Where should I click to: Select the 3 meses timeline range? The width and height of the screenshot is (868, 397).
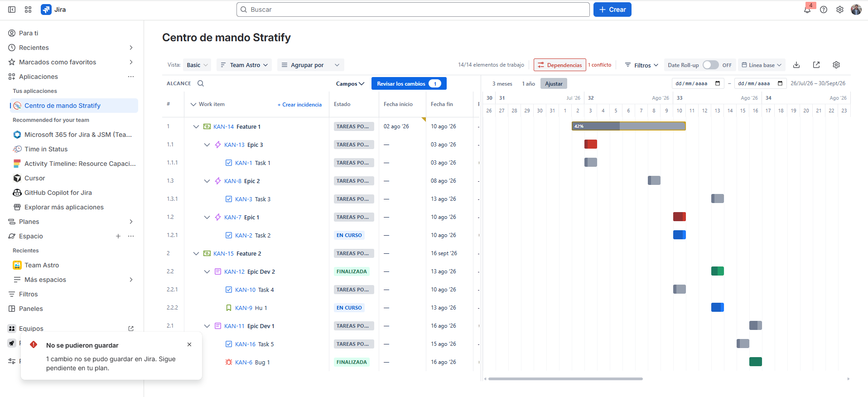(502, 83)
